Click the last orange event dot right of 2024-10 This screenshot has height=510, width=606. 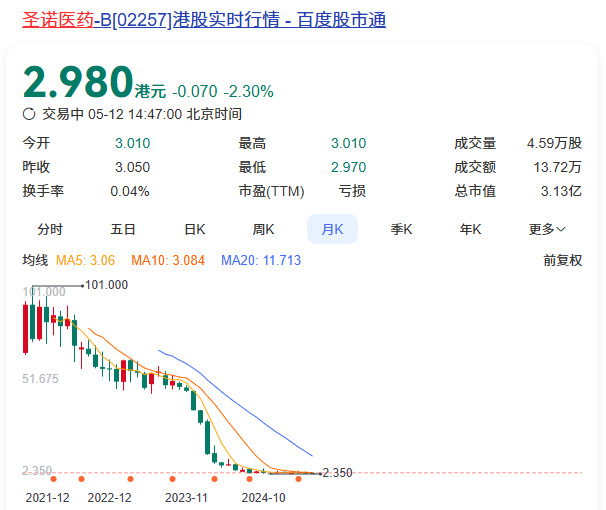[298, 479]
